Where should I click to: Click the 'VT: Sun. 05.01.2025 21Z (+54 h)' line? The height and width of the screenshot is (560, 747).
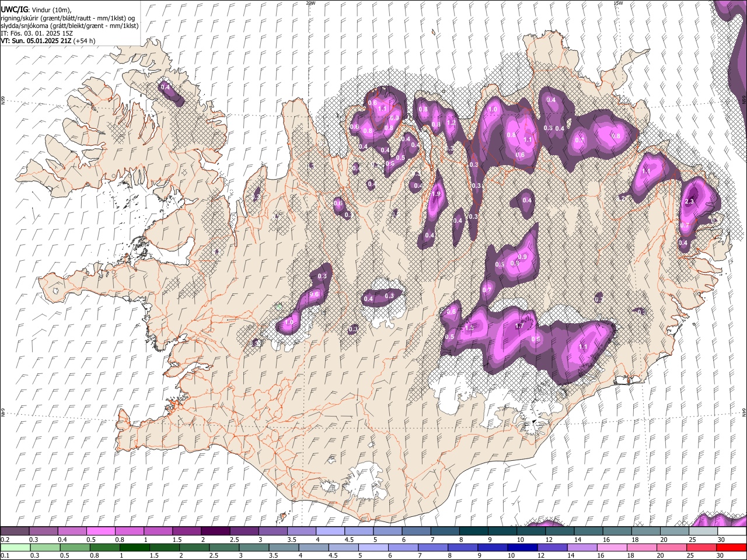pyautogui.click(x=48, y=41)
